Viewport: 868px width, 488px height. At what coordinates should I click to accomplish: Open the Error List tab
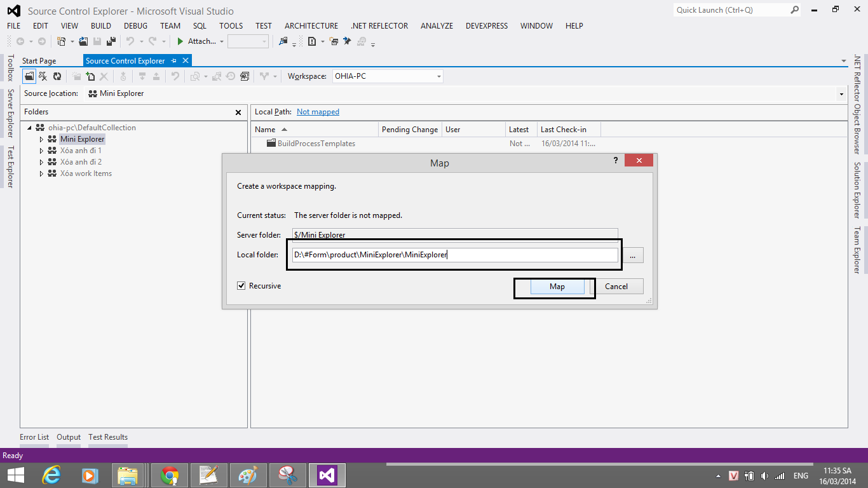tap(34, 437)
